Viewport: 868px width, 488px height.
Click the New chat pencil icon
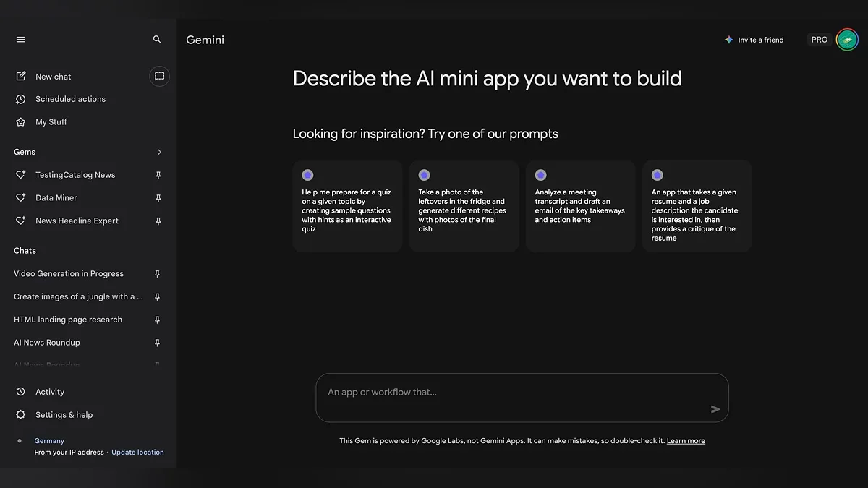20,76
